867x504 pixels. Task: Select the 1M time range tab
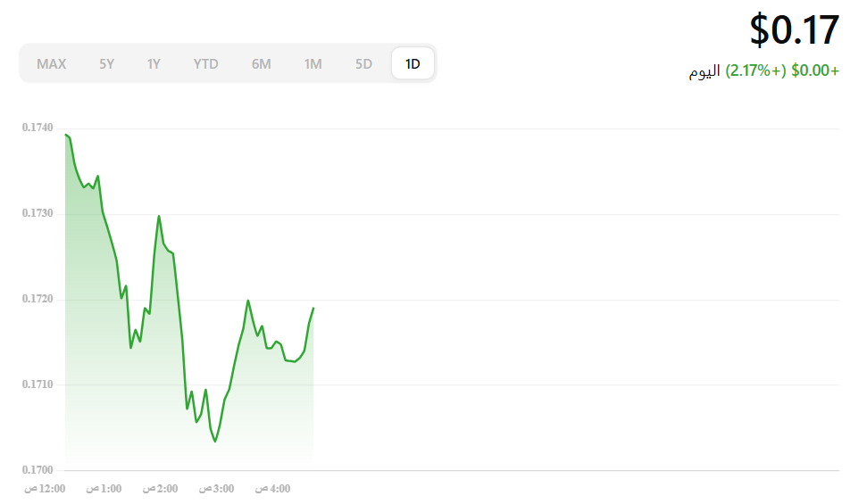313,63
